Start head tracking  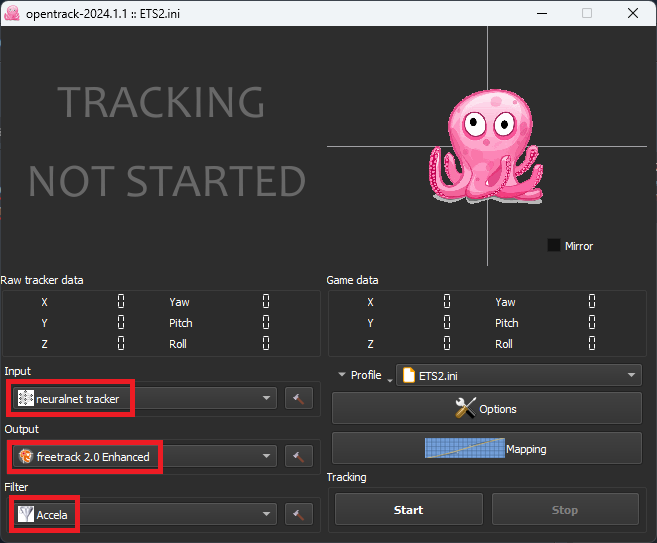point(409,509)
